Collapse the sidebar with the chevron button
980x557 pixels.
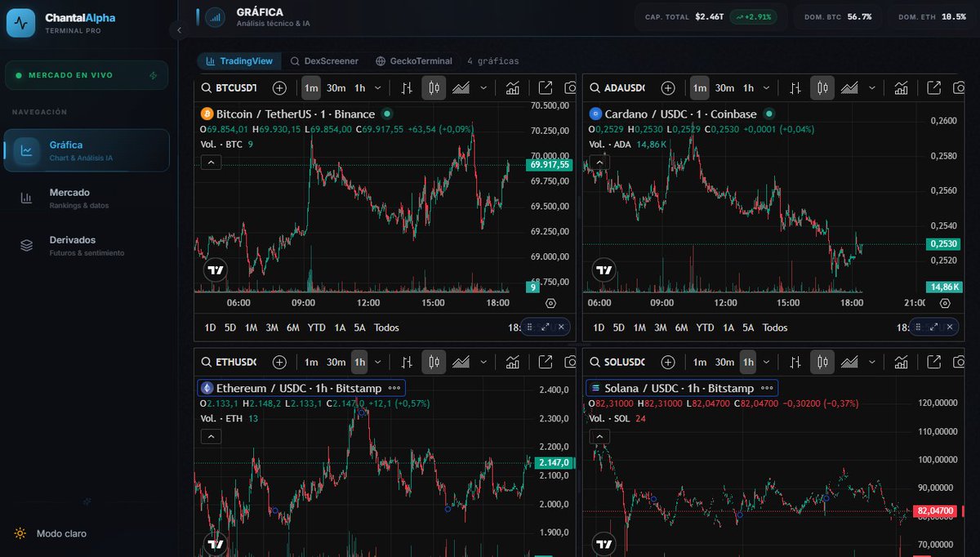click(178, 30)
